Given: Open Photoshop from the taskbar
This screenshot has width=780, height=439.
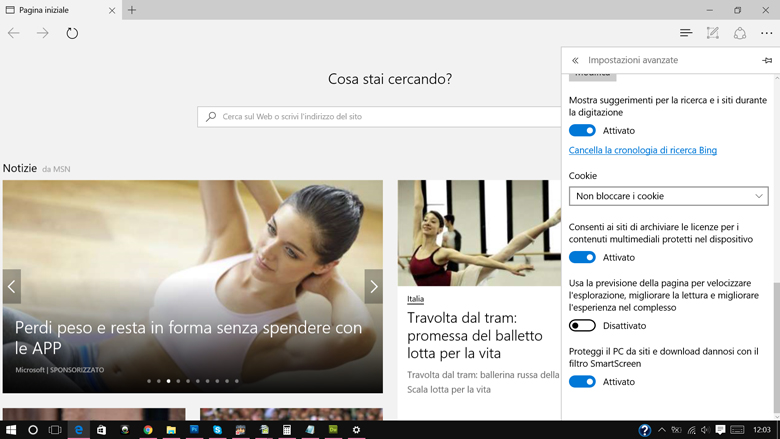Looking at the screenshot, I should tap(194, 430).
